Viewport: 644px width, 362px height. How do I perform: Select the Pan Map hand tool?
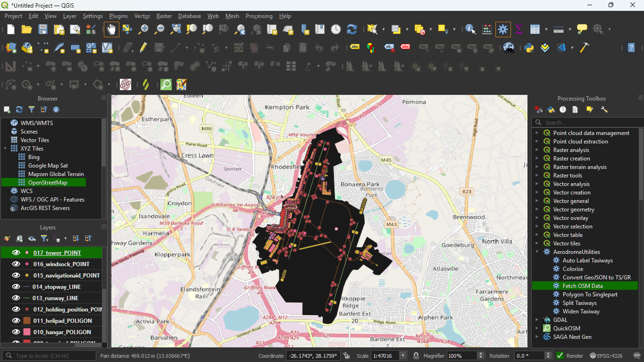111,29
